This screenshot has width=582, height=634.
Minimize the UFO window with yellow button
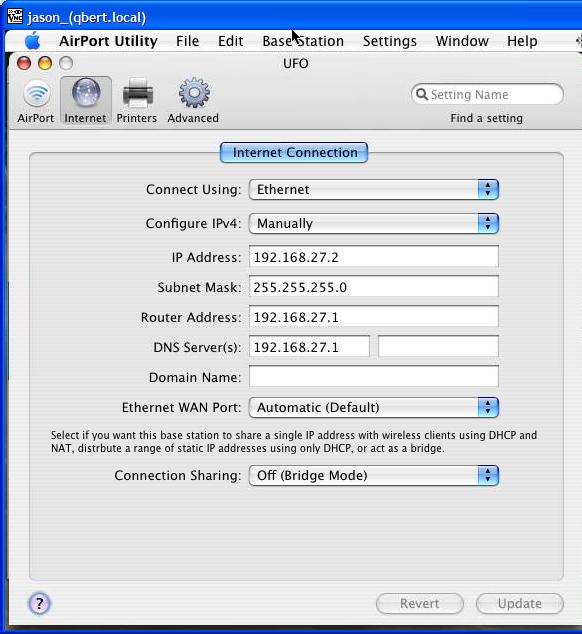click(x=45, y=63)
